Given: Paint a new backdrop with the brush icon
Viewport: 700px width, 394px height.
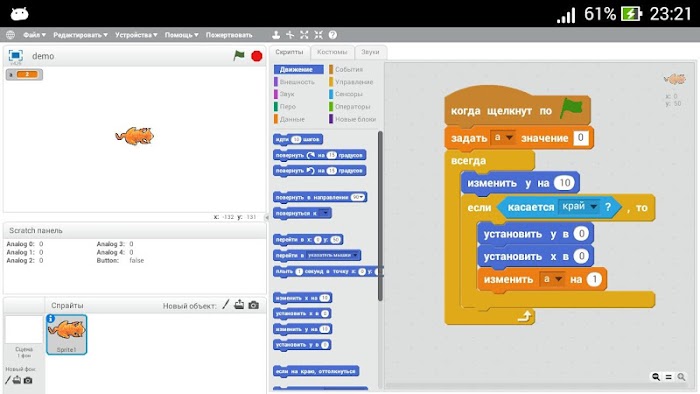Looking at the screenshot, I should (x=8, y=380).
